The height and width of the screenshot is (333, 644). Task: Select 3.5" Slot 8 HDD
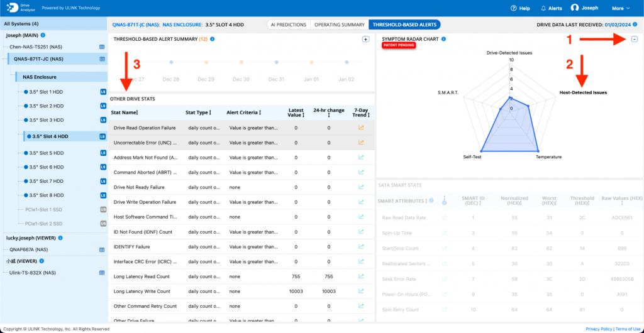[47, 195]
